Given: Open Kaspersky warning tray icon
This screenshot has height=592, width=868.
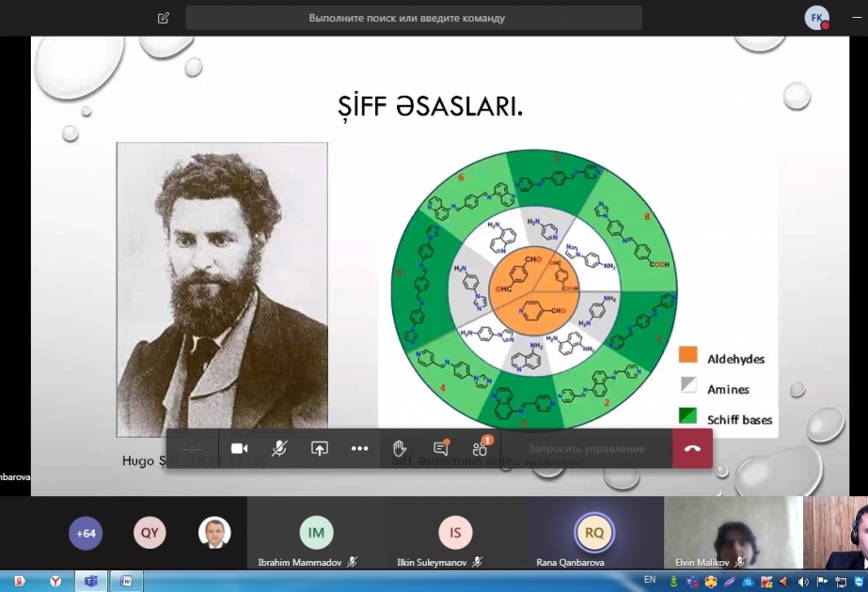Looking at the screenshot, I should (766, 582).
